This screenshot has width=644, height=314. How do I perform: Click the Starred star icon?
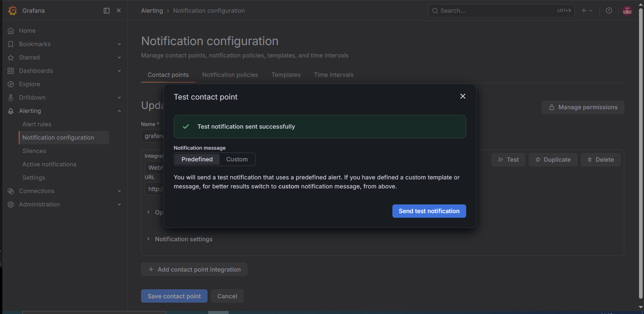coord(11,57)
